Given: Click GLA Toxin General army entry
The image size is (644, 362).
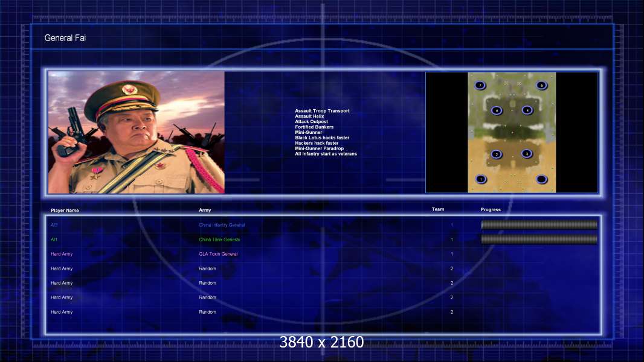Looking at the screenshot, I should 218,254.
